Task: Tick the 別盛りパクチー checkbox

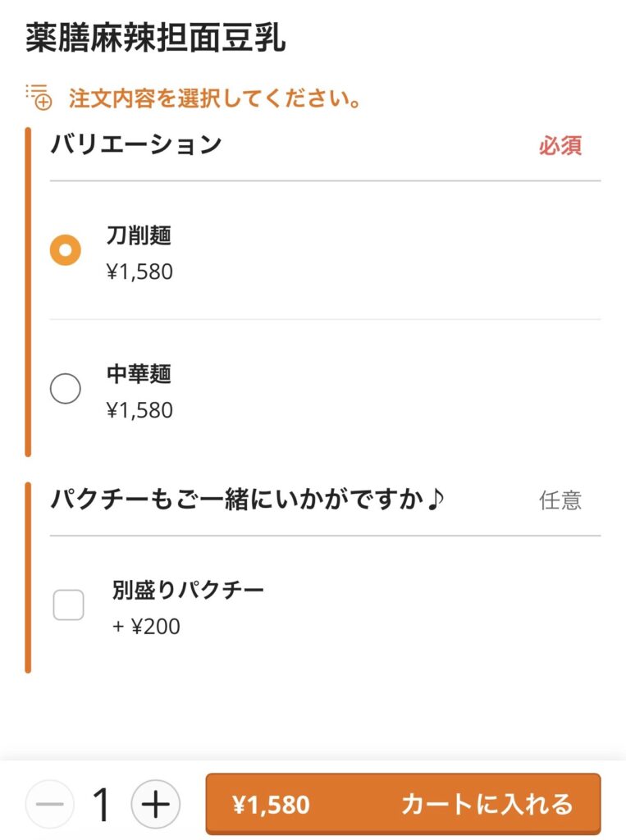Action: 68,605
